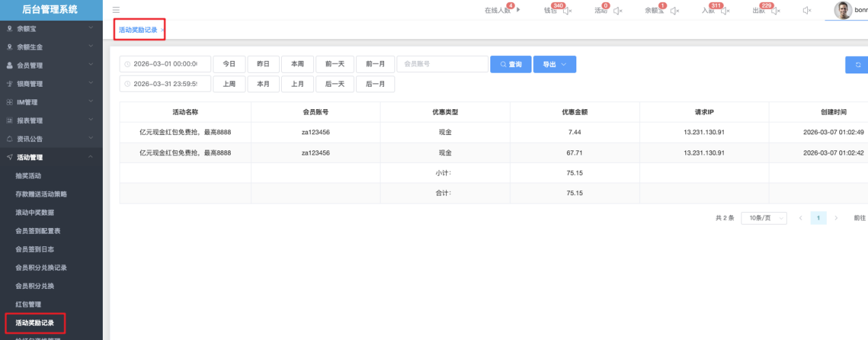This screenshot has height=340, width=868.
Task: Click the previous page arrow in pagination
Action: click(x=801, y=218)
